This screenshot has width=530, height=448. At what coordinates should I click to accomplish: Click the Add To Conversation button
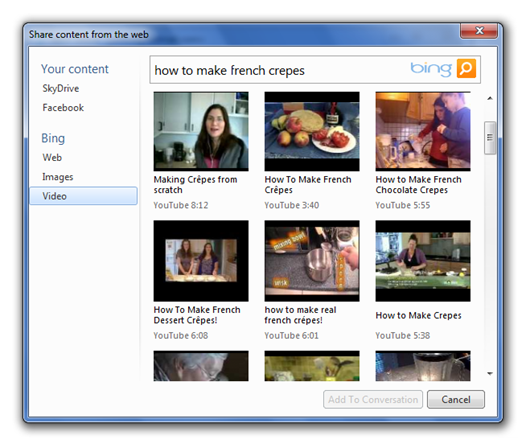373,400
